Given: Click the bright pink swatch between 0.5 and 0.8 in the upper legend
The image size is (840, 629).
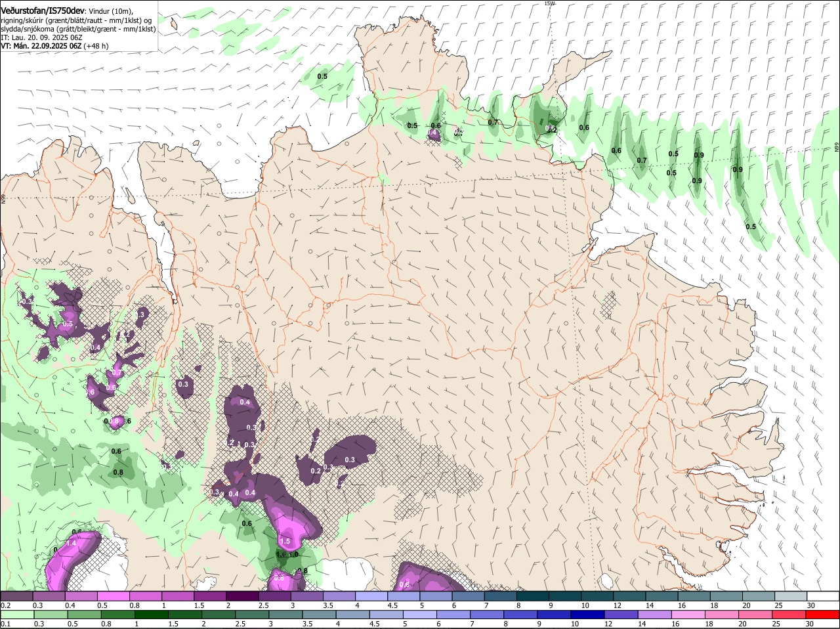Looking at the screenshot, I should tap(115, 596).
